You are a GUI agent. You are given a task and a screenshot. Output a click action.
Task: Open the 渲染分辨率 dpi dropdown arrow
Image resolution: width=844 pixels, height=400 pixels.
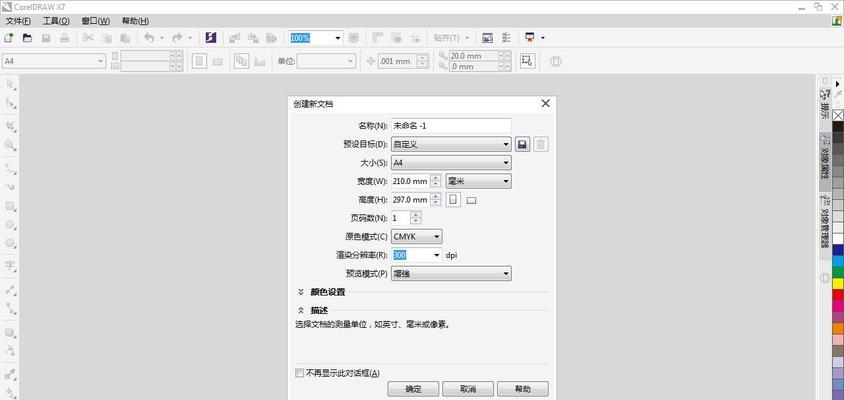point(435,255)
